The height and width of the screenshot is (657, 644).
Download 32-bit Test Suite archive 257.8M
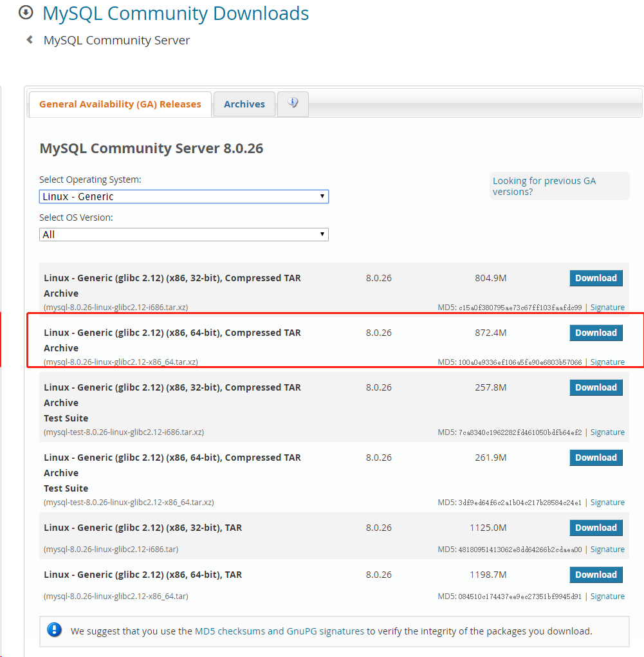(596, 387)
